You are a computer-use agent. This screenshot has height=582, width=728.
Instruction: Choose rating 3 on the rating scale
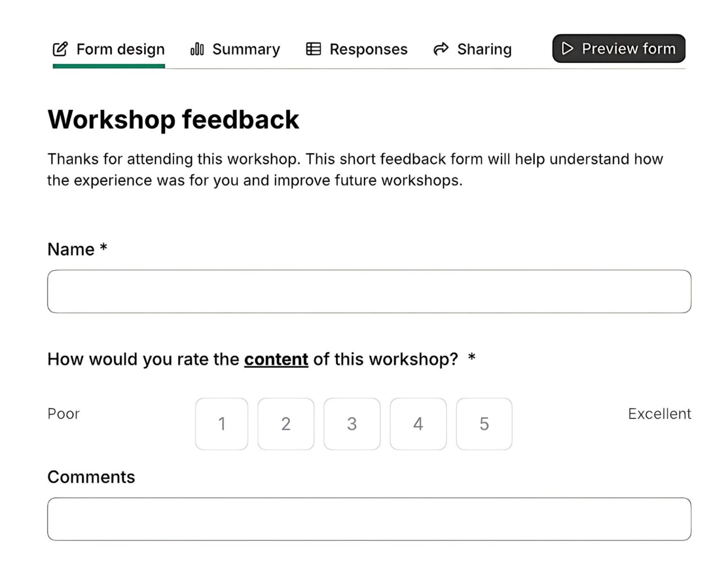point(352,424)
